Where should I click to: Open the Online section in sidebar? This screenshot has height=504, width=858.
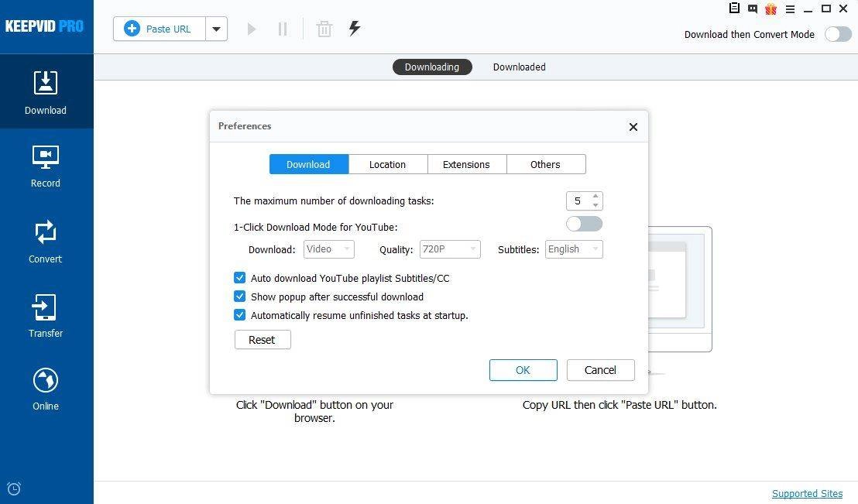click(x=46, y=389)
